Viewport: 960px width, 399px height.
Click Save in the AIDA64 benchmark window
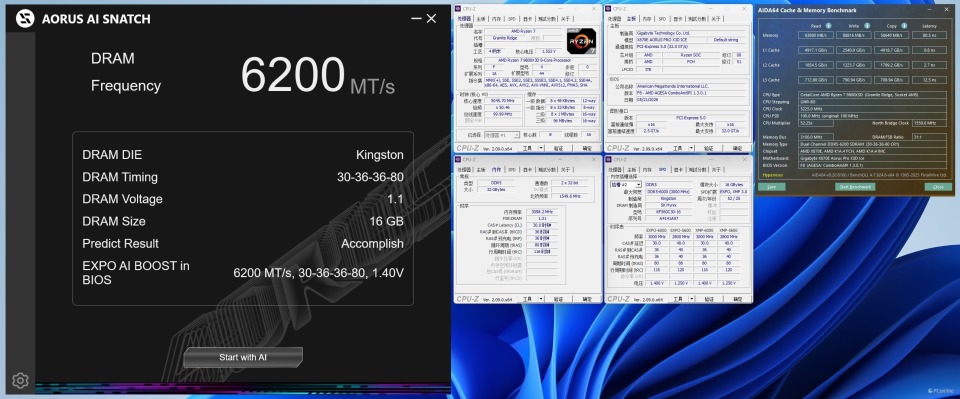coord(771,187)
